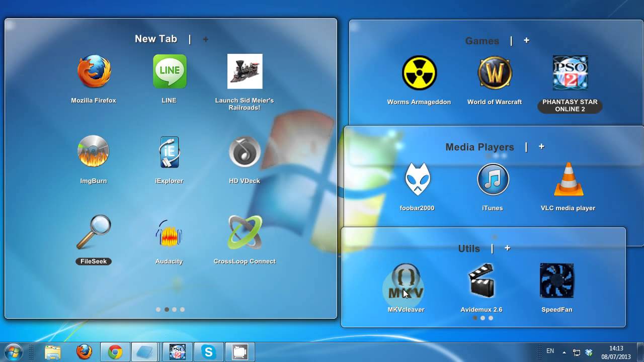The height and width of the screenshot is (362, 644).
Task: Open Audacity icon
Action: [169, 233]
